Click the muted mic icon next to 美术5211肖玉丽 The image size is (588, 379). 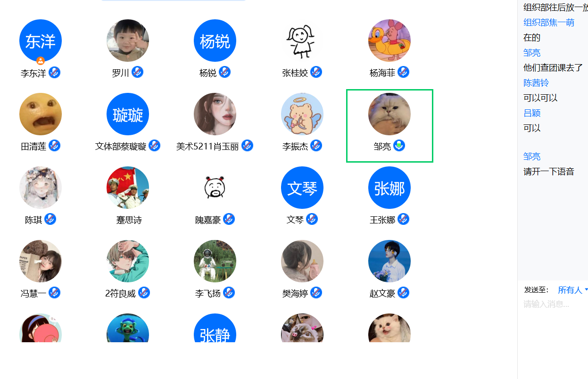coord(247,146)
